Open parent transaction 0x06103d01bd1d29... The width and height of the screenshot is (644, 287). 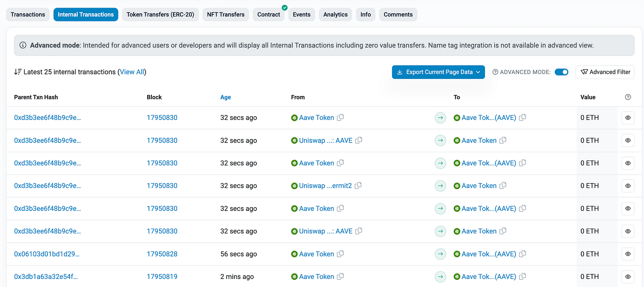[47, 254]
